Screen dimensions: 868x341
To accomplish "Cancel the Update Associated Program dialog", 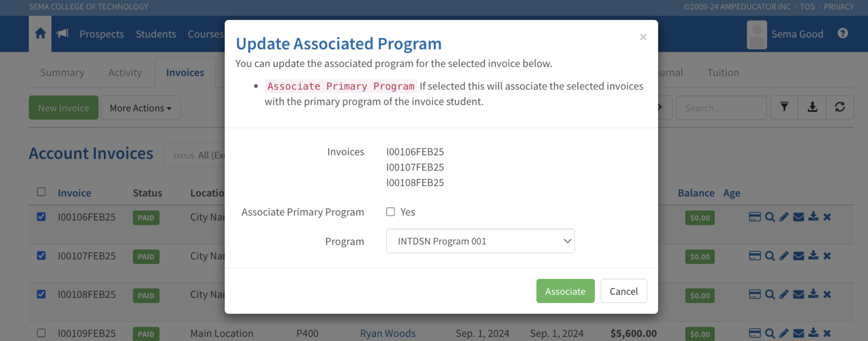I will pyautogui.click(x=623, y=291).
